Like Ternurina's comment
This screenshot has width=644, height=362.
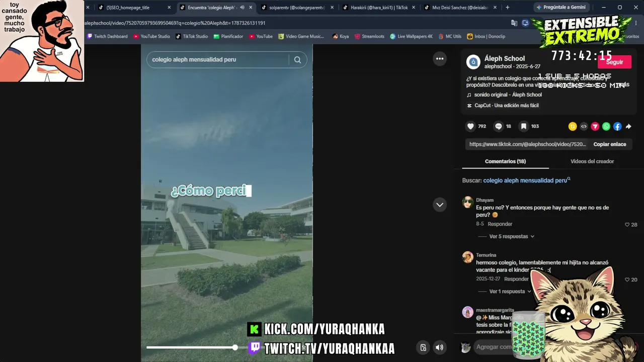(627, 280)
